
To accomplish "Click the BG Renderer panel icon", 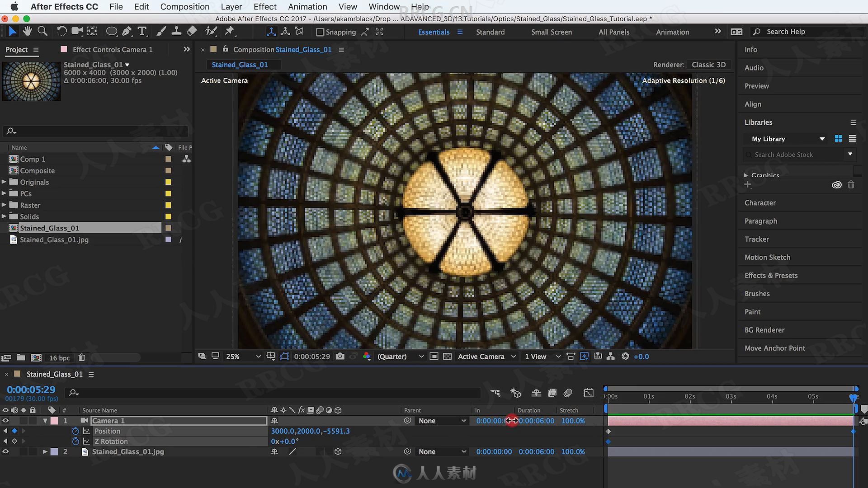I will coord(765,329).
